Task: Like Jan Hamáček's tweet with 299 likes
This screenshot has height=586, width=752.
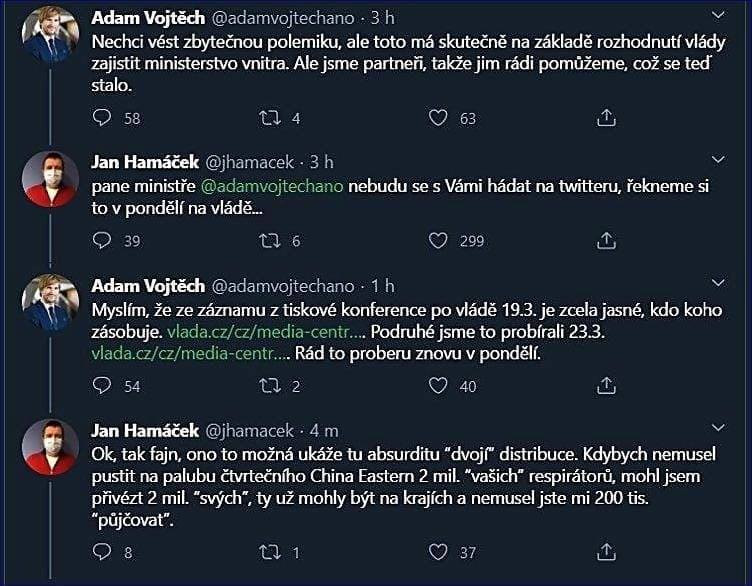Action: (438, 241)
